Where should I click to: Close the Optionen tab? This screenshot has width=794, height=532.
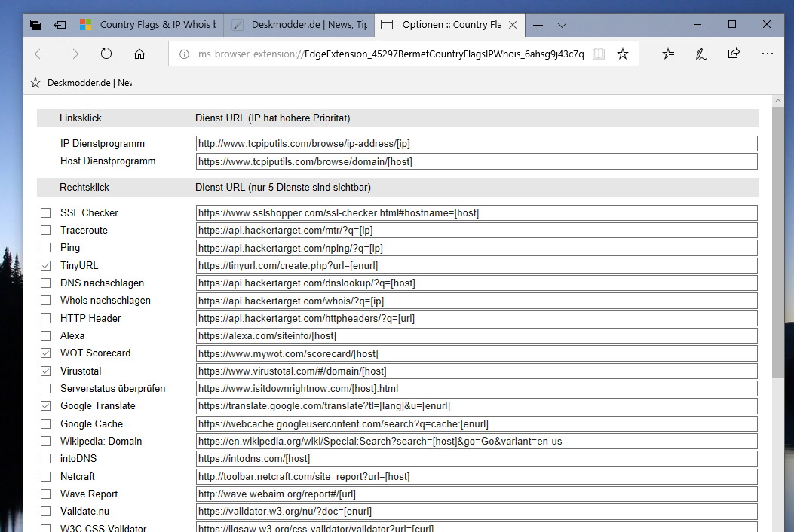click(513, 25)
